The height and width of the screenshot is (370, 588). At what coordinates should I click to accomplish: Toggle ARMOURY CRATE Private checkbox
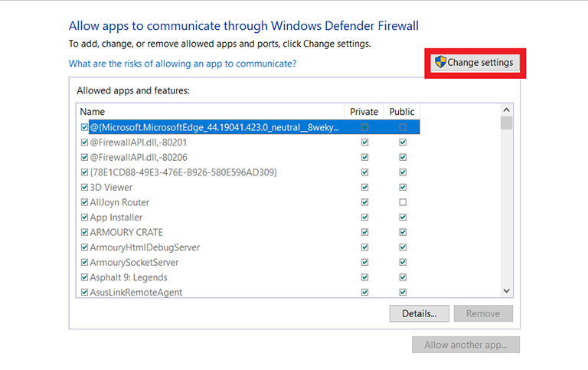tap(364, 232)
